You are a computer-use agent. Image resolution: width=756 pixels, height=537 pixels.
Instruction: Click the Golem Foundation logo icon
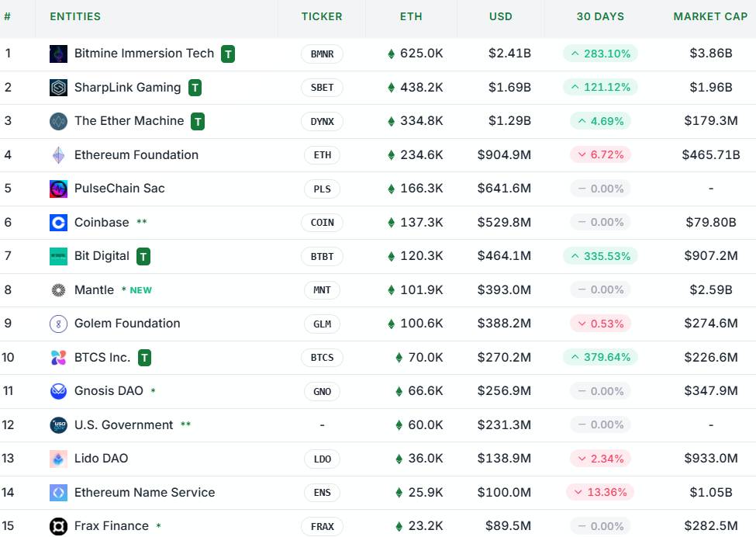pos(58,324)
